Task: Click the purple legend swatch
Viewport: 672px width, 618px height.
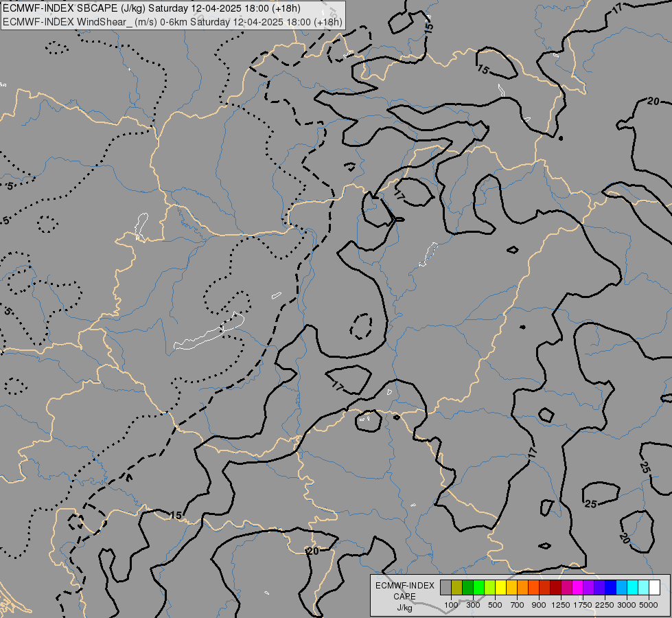Action: click(588, 587)
